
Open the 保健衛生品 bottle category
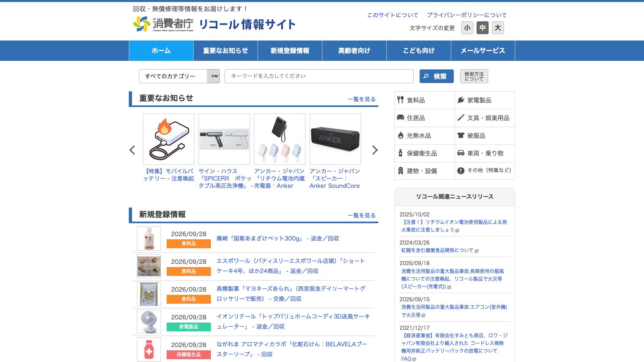click(x=425, y=153)
